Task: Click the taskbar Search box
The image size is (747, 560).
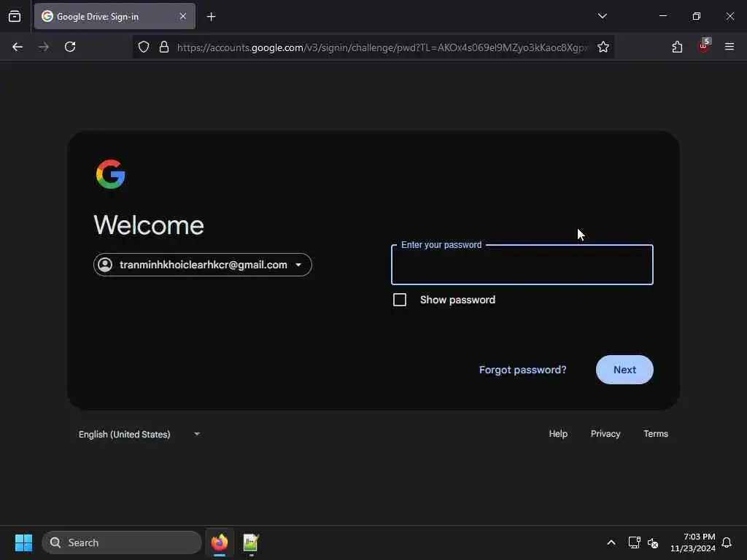Action: click(122, 542)
